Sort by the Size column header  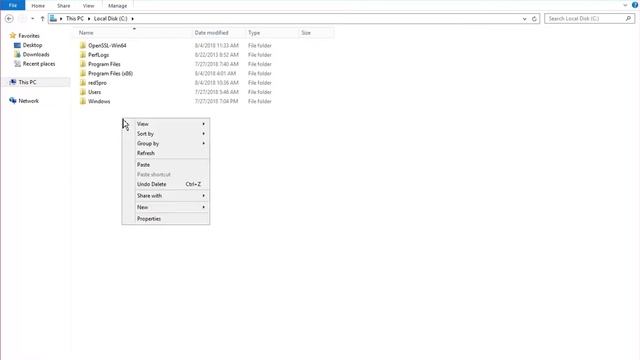[316, 33]
